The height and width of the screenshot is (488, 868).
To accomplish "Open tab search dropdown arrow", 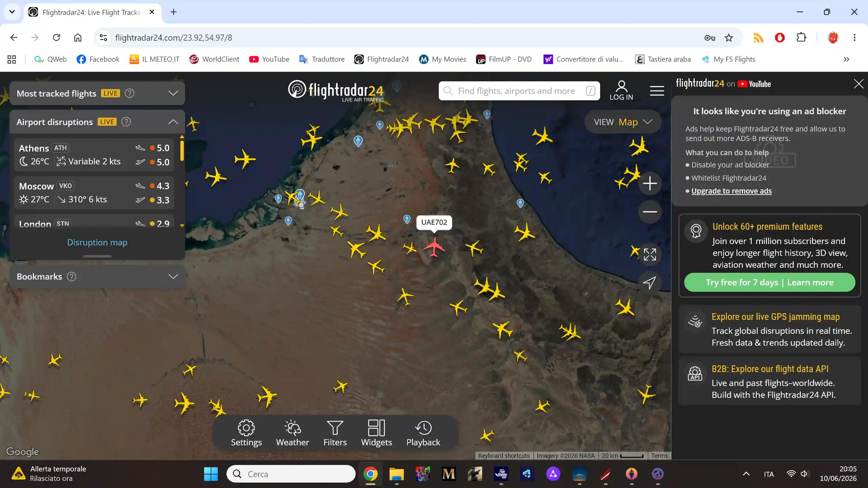I will (12, 12).
